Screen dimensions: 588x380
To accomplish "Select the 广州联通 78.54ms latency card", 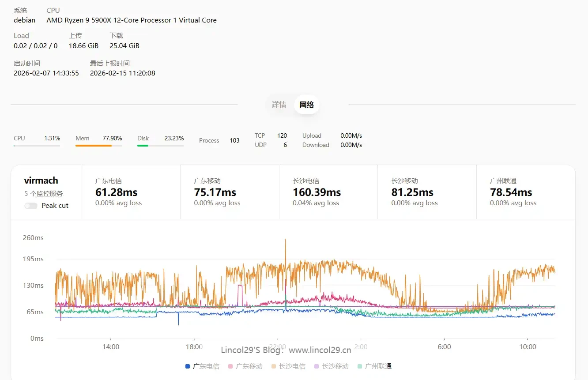I will tap(525, 192).
